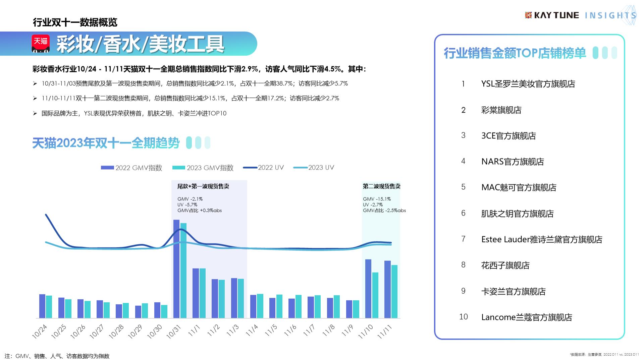Click the 天猫2023年双十一全期趋势 chart title
Screen dimensions: 644x362
pyautogui.click(x=106, y=143)
